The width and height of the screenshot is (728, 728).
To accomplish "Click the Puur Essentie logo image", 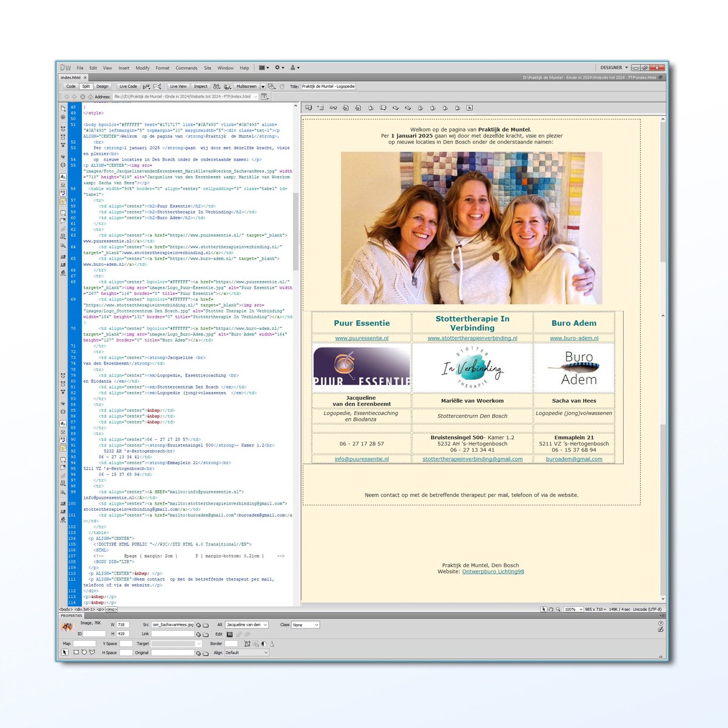I will (x=362, y=366).
